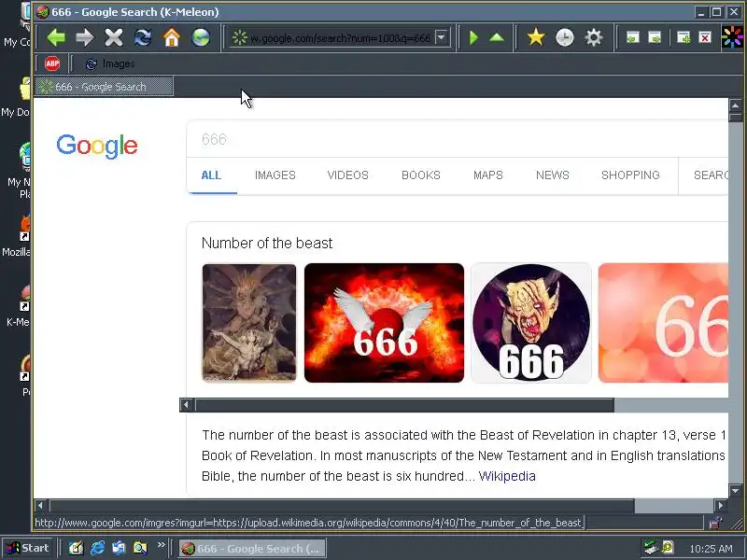Reload the page with the refresh icon
Screen dimensions: 747x560
pos(143,37)
